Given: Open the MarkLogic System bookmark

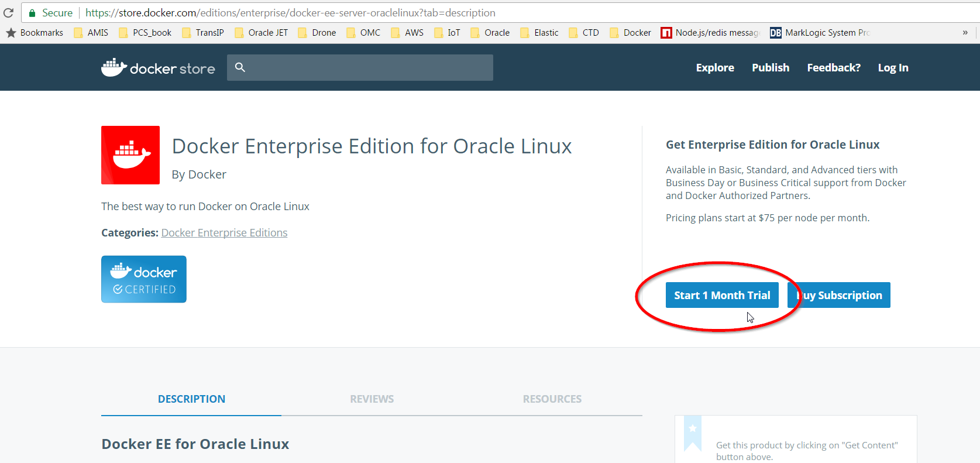Looking at the screenshot, I should point(820,33).
